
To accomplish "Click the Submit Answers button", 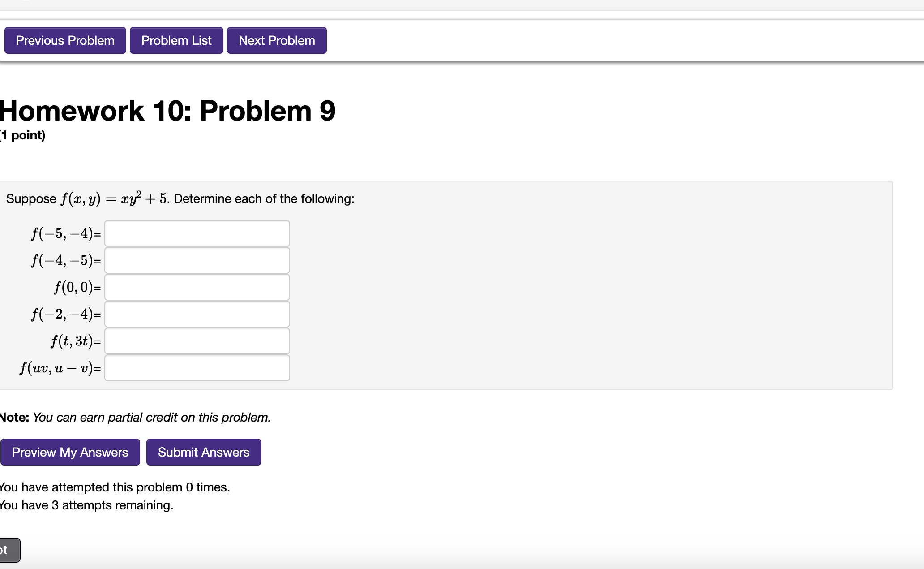I will point(204,452).
